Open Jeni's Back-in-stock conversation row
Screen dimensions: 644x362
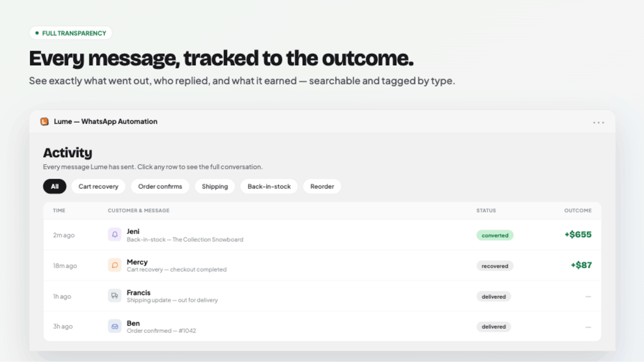tap(322, 235)
